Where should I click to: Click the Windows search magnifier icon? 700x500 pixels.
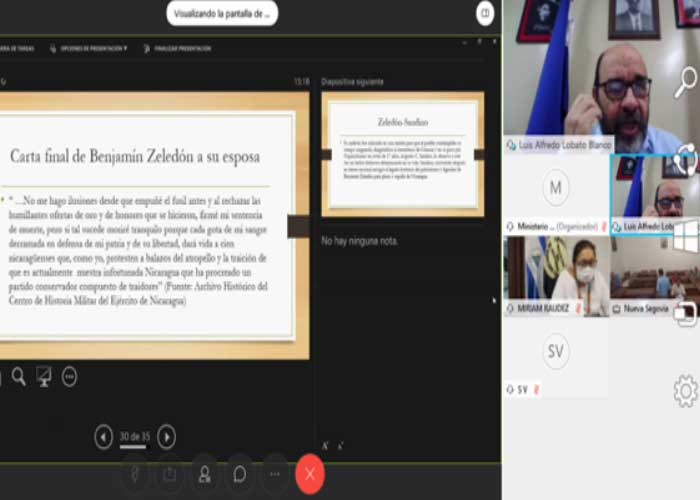coord(685,82)
